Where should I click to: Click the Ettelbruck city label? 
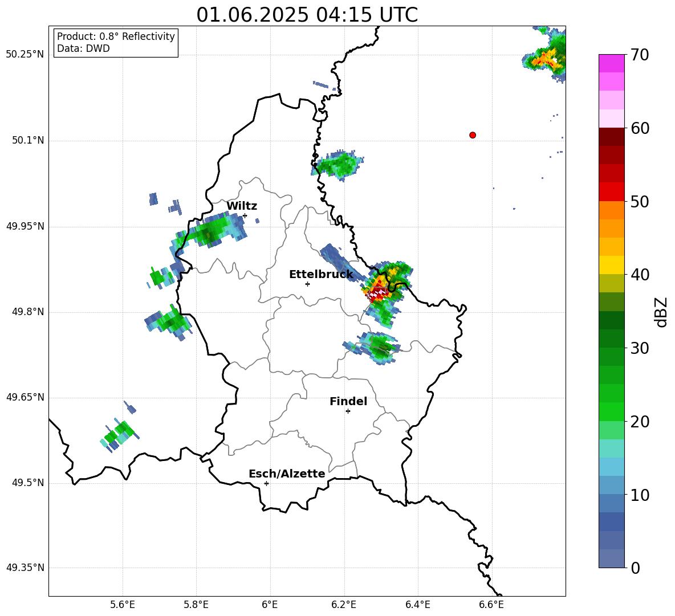pos(321,275)
